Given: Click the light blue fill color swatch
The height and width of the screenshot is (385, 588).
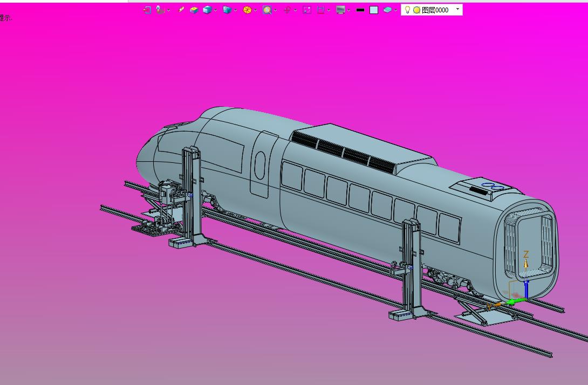Looking at the screenshot, I should point(374,10).
